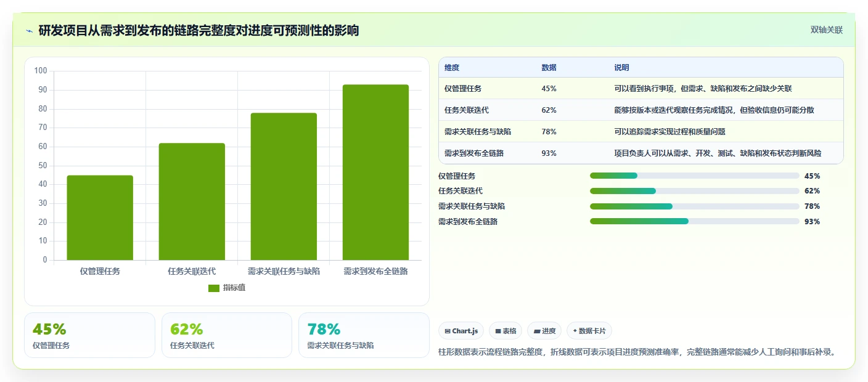Image resolution: width=868 pixels, height=382 pixels.
Task: Click the 93% cell in the table
Action: point(549,153)
